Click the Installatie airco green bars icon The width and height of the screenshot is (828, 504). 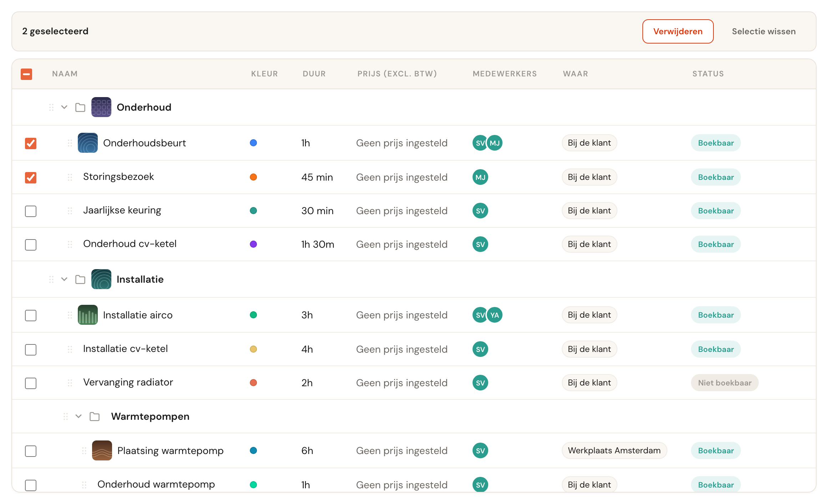tap(88, 315)
